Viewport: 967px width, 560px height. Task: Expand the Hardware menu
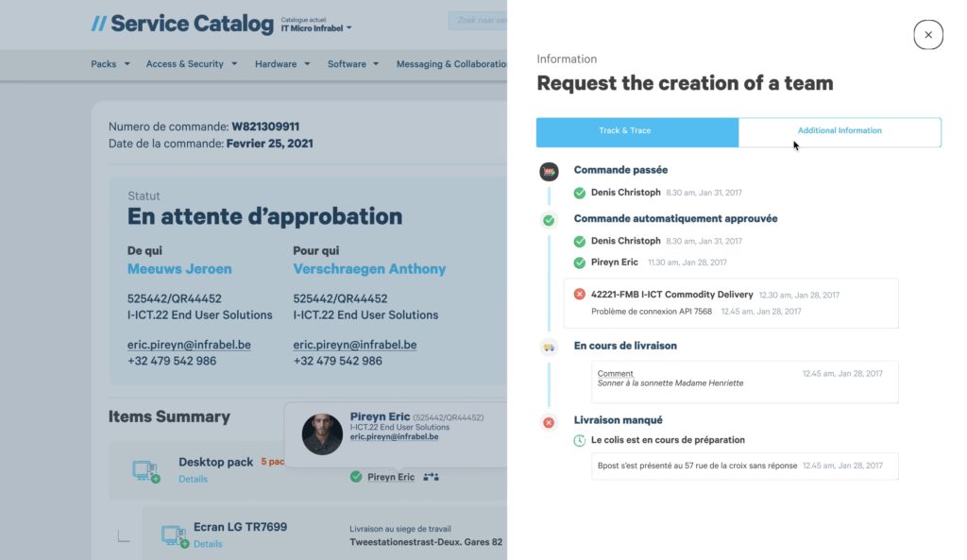point(282,64)
